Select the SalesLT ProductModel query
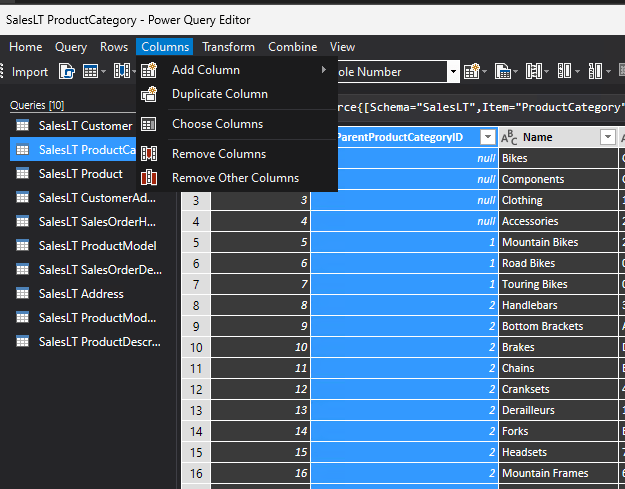Viewport: 625px width, 489px height. click(x=92, y=245)
